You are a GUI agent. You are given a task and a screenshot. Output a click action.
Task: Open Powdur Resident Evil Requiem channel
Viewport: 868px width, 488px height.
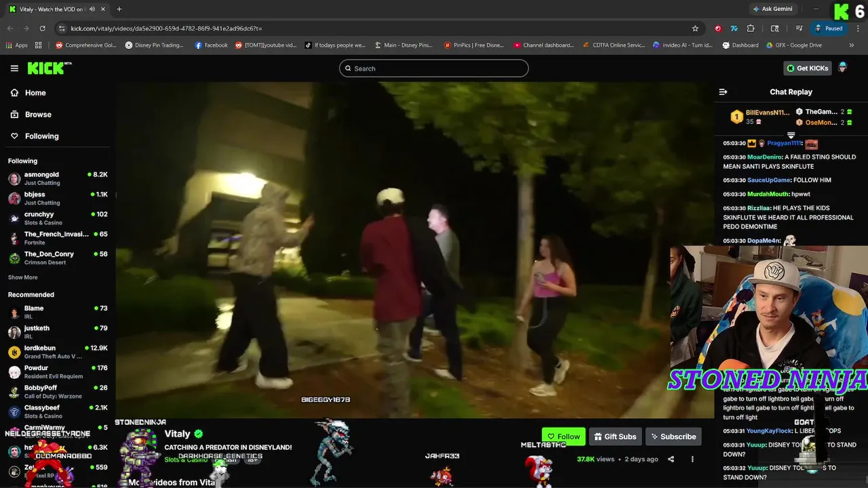coord(58,371)
